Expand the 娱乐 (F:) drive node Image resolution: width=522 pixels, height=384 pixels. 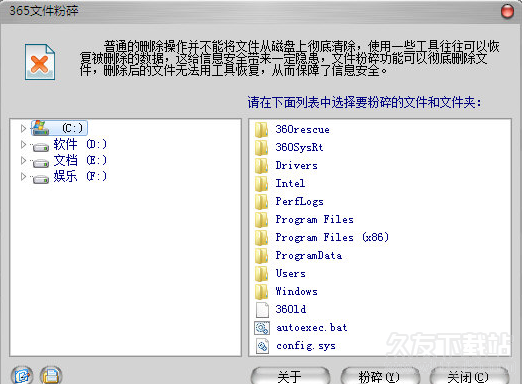pyautogui.click(x=23, y=176)
